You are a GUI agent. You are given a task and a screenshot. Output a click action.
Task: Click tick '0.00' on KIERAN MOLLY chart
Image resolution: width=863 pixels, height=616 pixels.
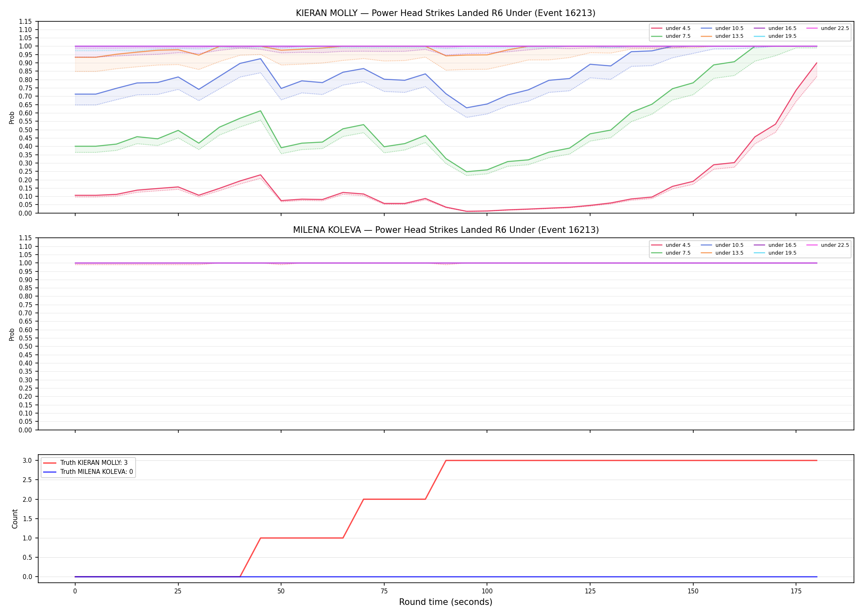25,213
